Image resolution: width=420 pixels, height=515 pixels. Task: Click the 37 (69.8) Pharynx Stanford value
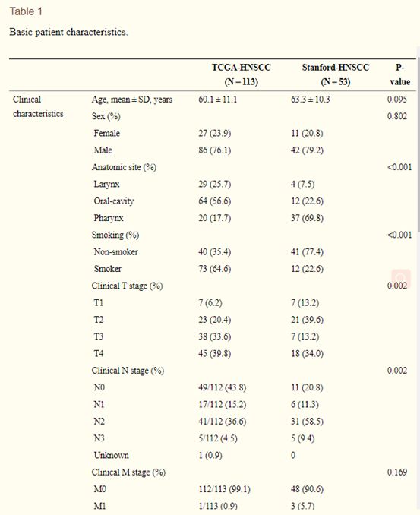tap(307, 218)
